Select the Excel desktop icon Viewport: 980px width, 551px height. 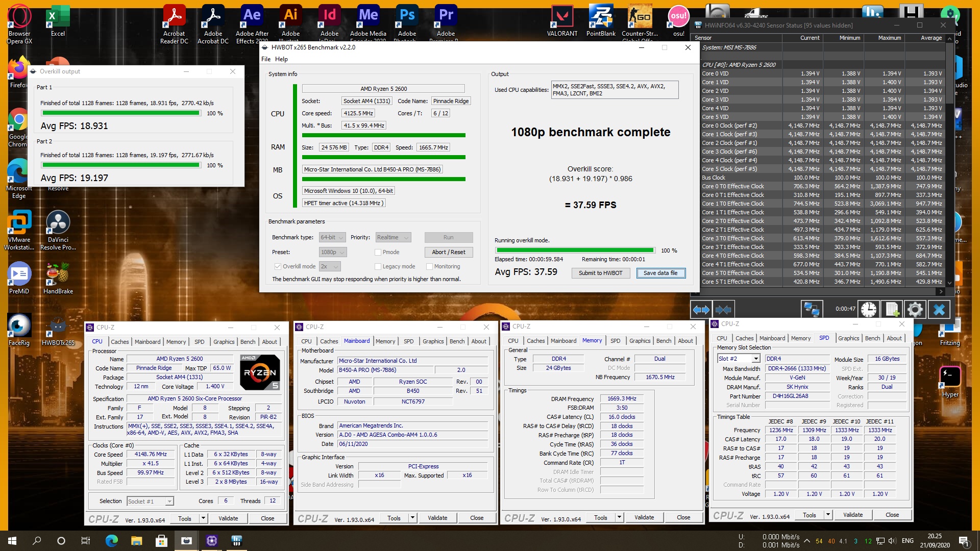(58, 21)
